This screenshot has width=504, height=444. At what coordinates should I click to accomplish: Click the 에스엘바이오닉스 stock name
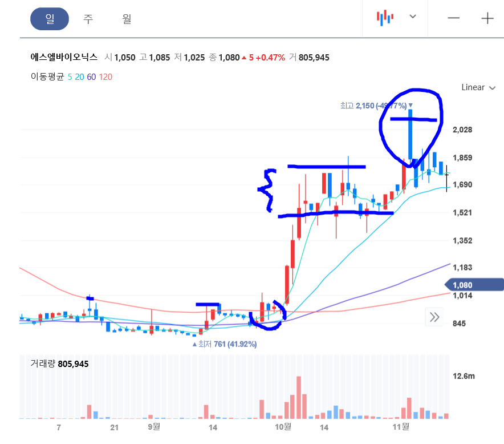pos(64,57)
